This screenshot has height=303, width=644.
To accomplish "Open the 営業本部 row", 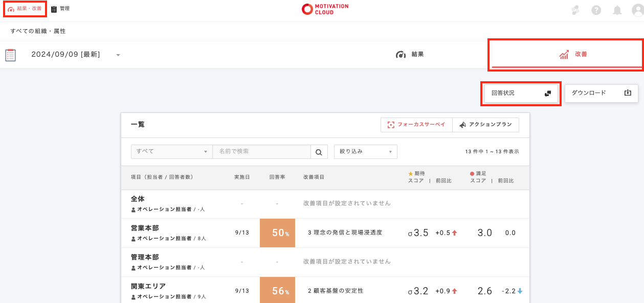I will 145,228.
